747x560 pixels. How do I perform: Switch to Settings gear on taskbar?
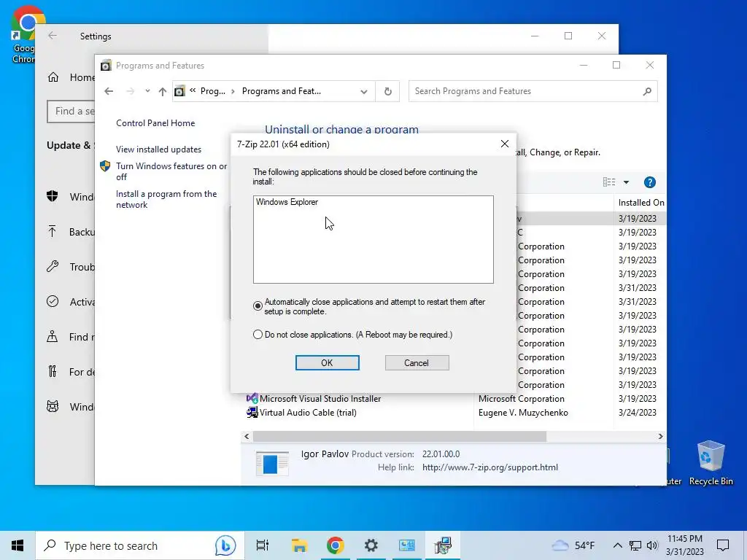(x=371, y=545)
